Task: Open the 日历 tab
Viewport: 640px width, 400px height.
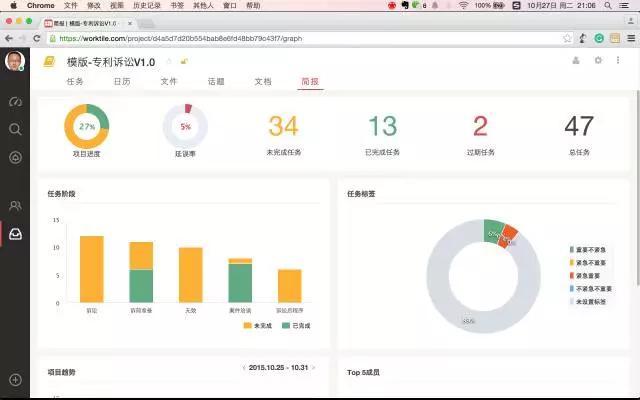Action: 122,81
